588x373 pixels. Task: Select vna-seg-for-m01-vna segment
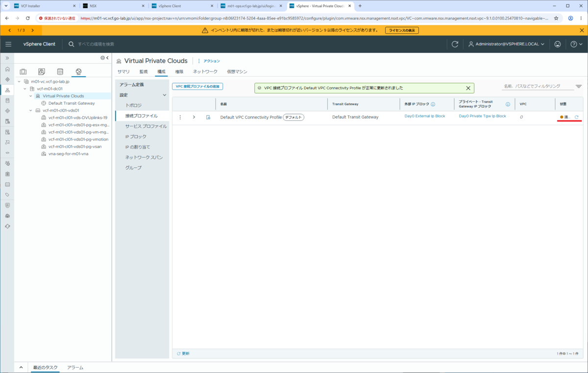68,154
